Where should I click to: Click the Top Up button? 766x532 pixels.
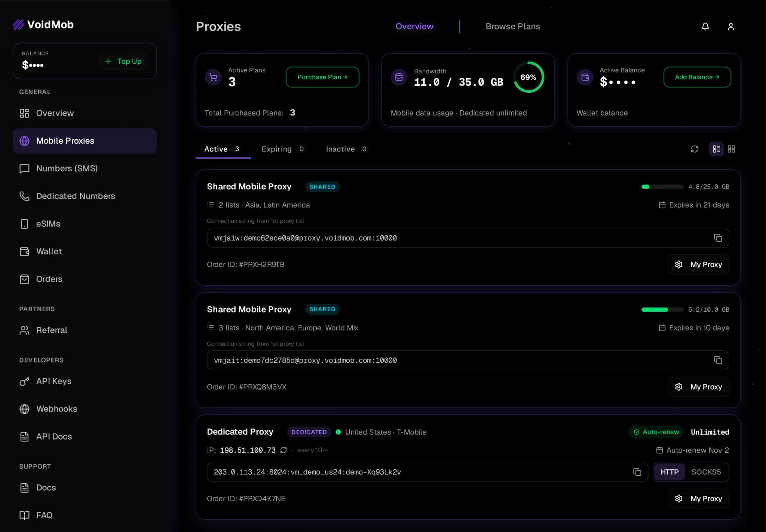(x=123, y=61)
